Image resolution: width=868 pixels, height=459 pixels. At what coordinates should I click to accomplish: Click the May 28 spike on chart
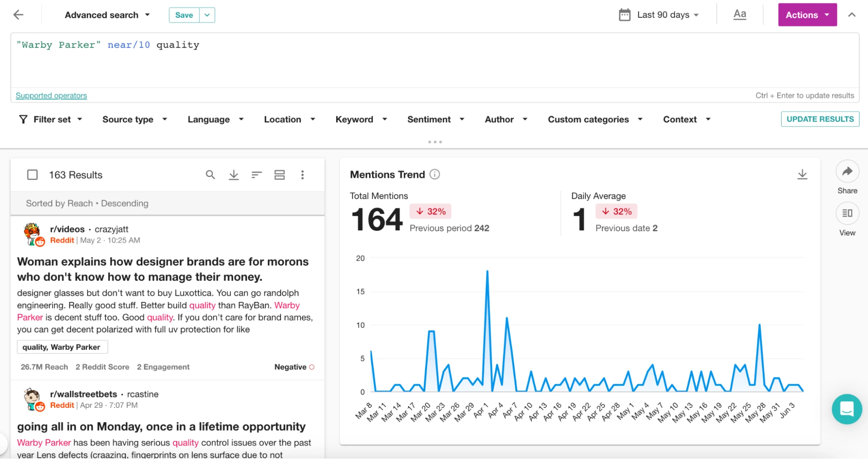[x=759, y=325]
